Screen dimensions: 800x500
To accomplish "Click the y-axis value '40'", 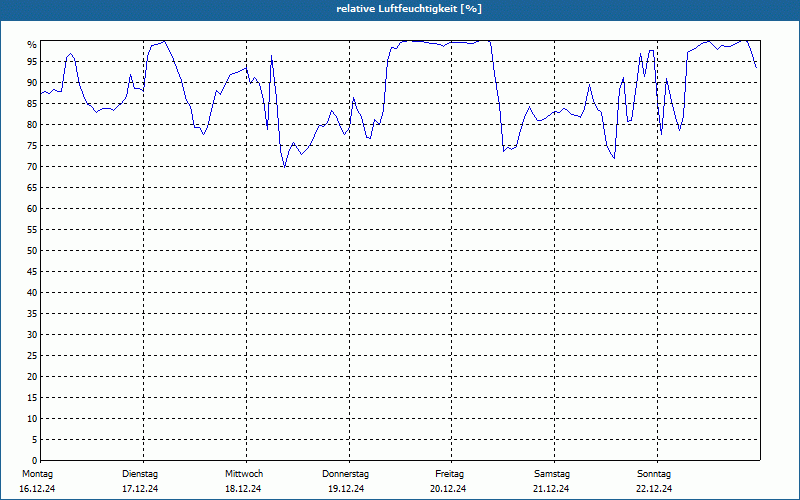I will click(32, 293).
